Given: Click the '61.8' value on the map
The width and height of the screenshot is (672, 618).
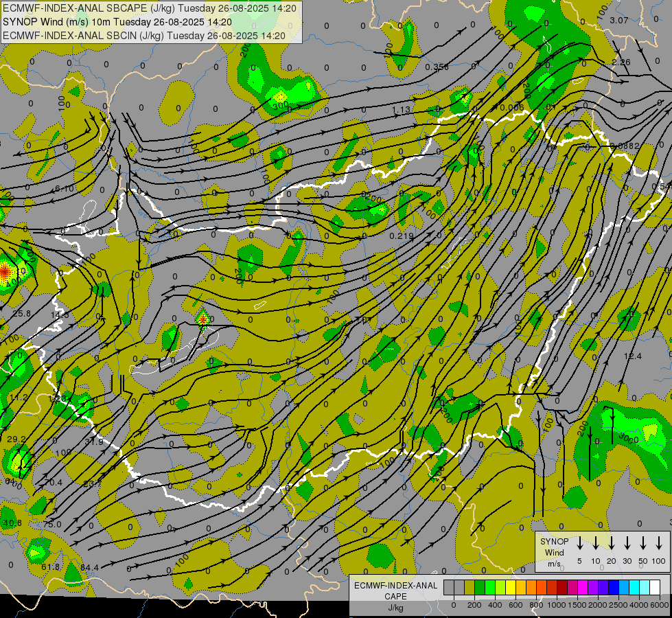Looking at the screenshot, I should [51, 567].
